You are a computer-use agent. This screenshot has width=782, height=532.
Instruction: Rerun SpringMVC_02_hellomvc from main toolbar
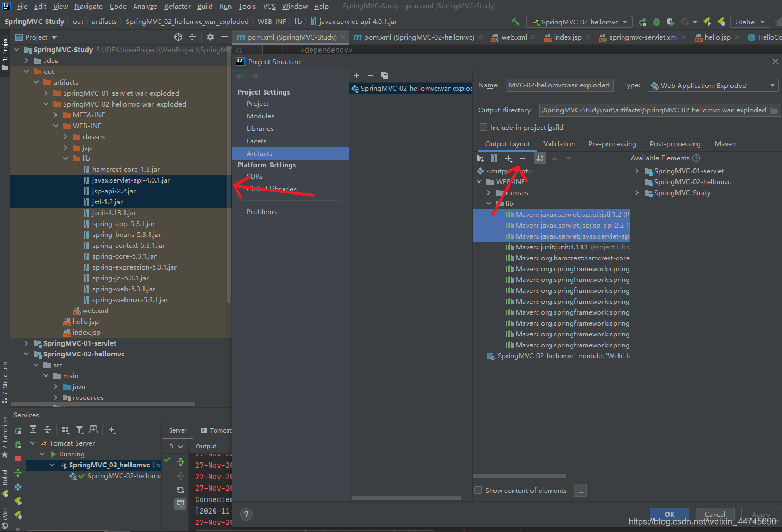(x=642, y=22)
